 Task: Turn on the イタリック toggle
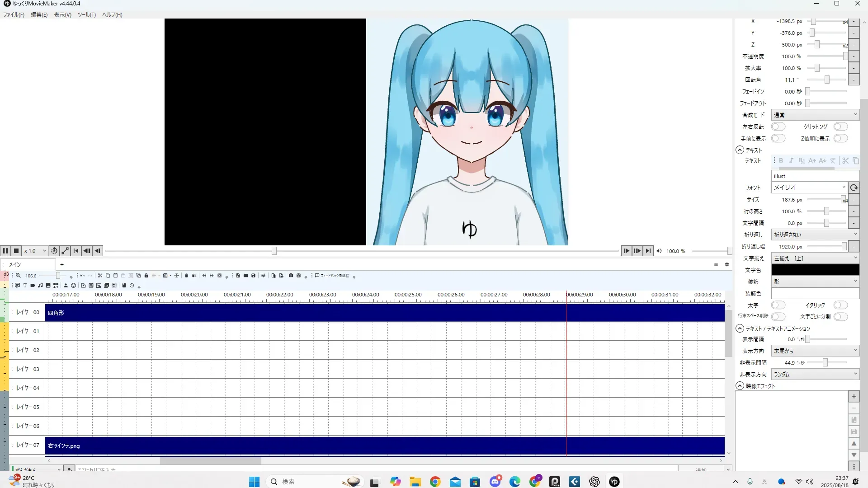pos(840,305)
